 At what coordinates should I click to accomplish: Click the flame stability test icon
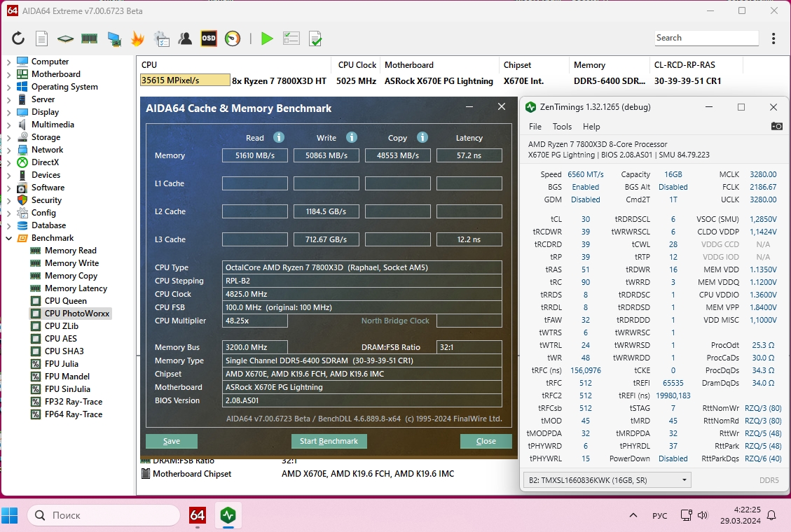(x=137, y=38)
